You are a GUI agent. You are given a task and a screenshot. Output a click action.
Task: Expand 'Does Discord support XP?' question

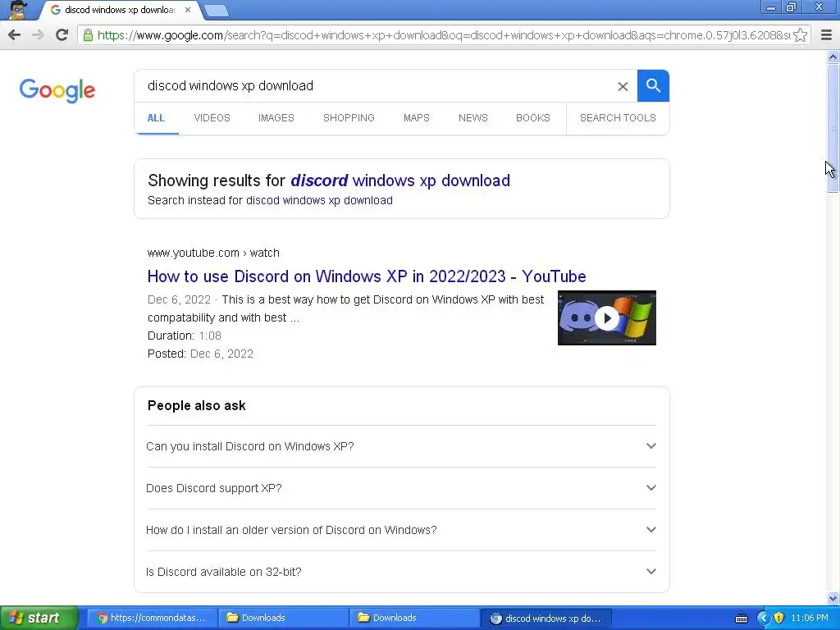click(x=401, y=488)
